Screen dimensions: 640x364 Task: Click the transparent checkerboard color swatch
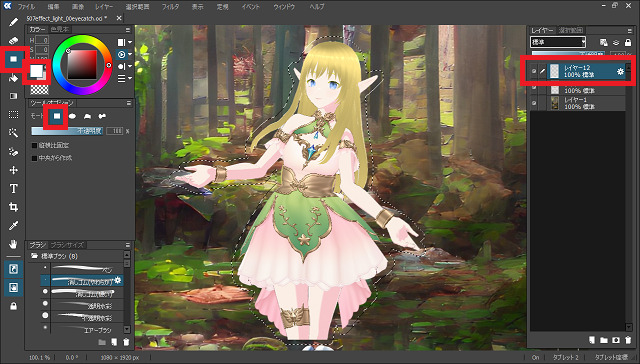click(40, 89)
